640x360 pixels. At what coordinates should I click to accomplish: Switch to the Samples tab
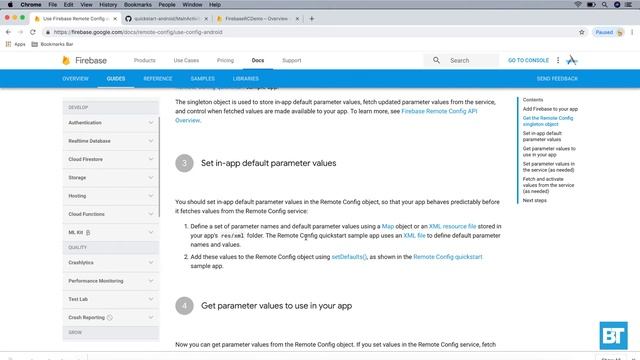202,79
